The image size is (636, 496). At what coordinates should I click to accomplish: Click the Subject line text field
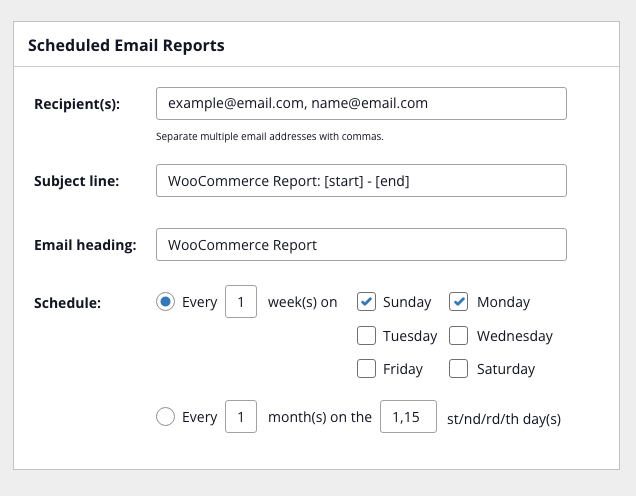point(361,181)
